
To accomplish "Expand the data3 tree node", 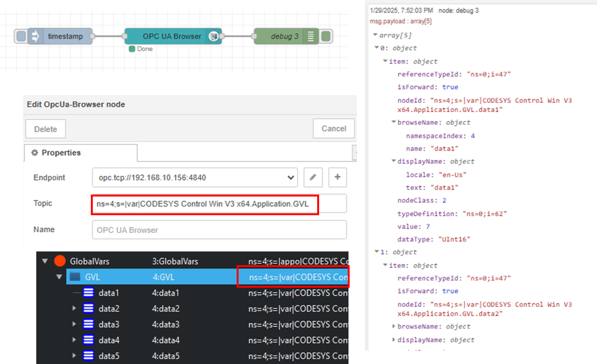I will click(74, 324).
